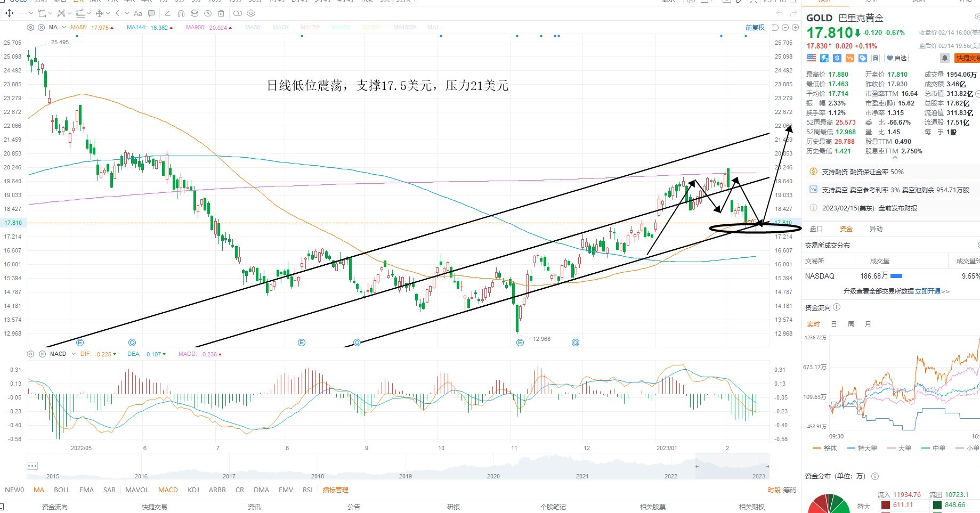Switch to the 盘口 tab
This screenshot has height=513, width=980.
816,229
